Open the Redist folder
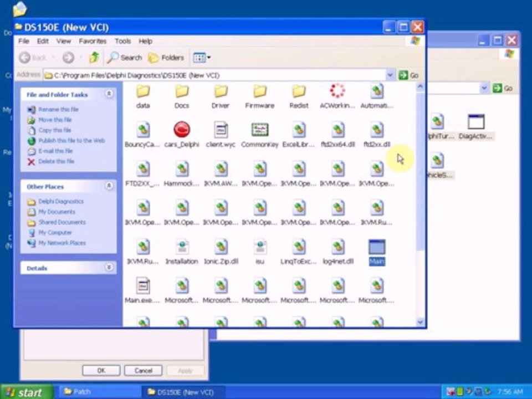Screen dimensions: 532x399 [299, 96]
